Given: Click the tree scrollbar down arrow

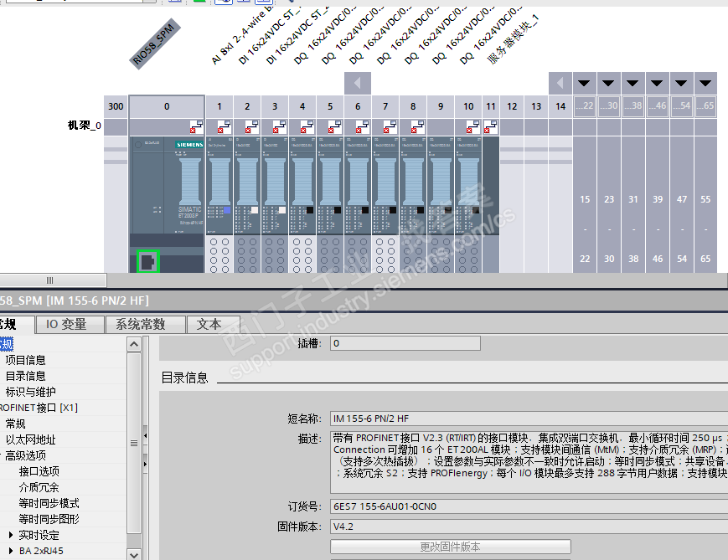Looking at the screenshot, I should (x=134, y=554).
